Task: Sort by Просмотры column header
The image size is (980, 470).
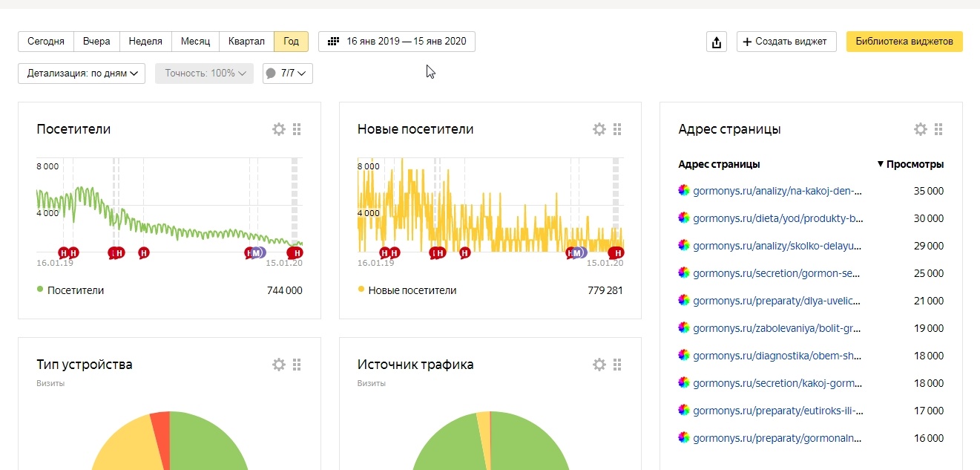Action: click(910, 164)
